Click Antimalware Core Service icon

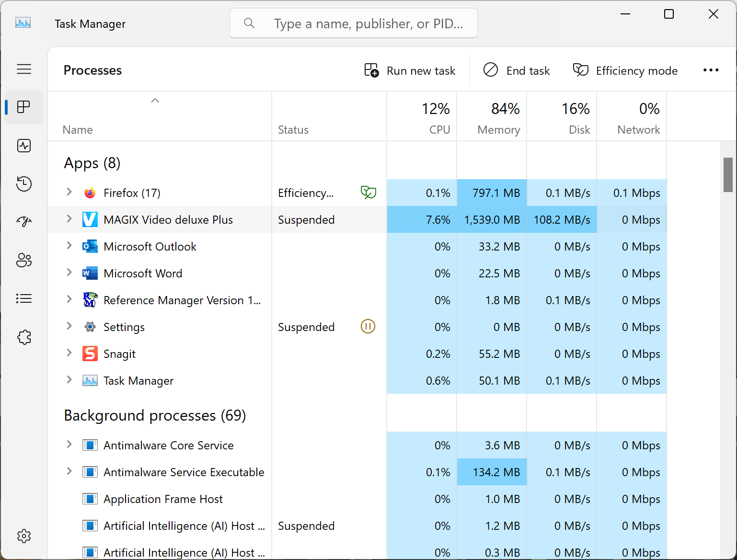90,445
